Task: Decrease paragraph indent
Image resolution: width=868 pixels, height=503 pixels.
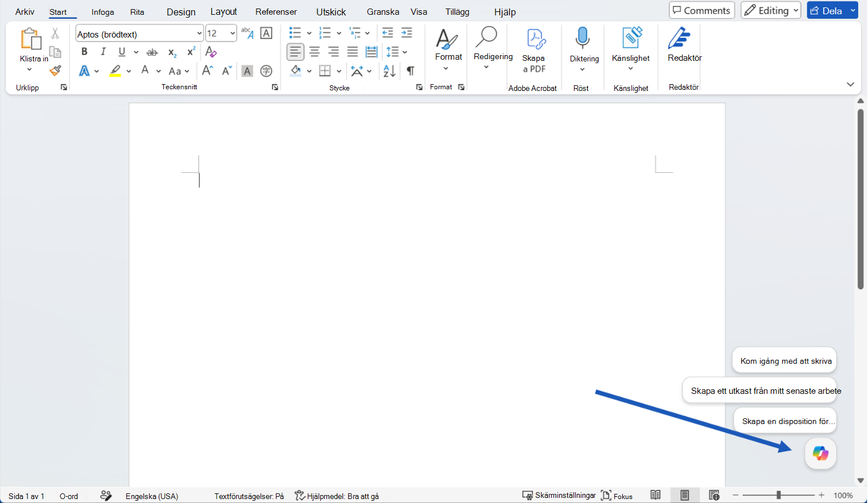Action: pos(387,33)
